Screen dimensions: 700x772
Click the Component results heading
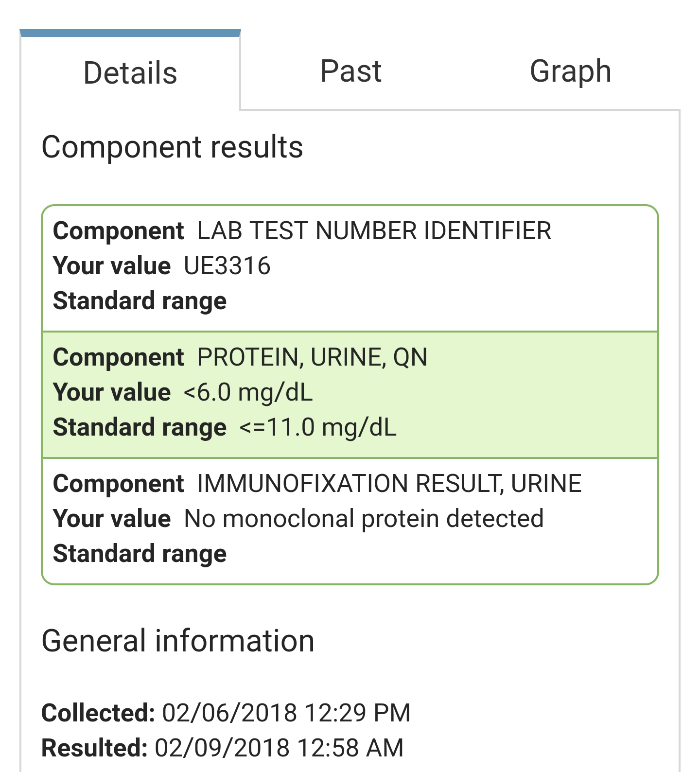172,147
